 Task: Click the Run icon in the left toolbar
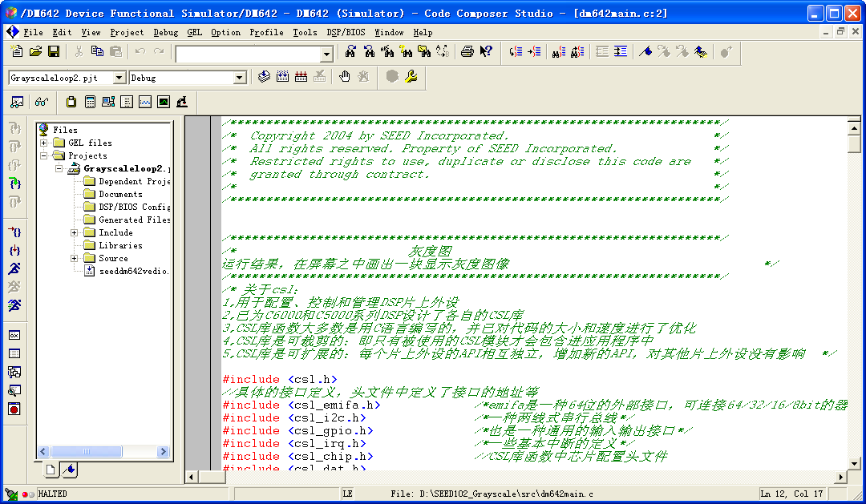click(14, 268)
